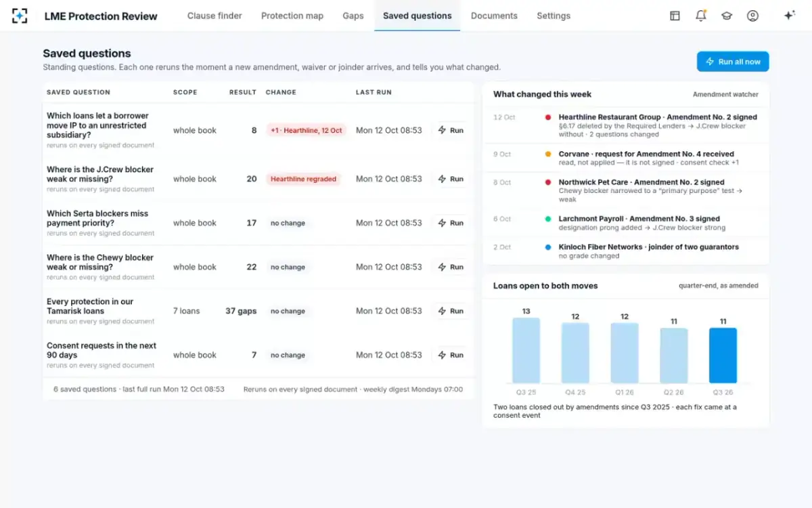Click the SAVED QUESTION column header

point(78,92)
